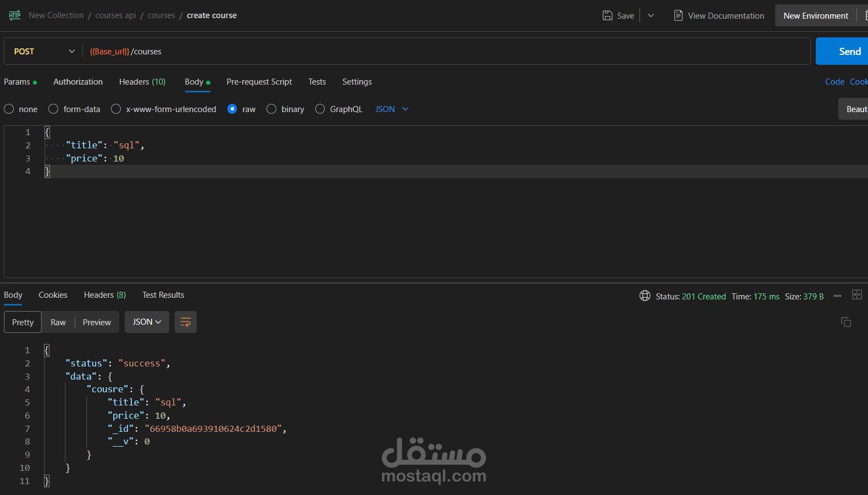Click the HTTP request type icon
868x495 pixels.
[x=15, y=15]
